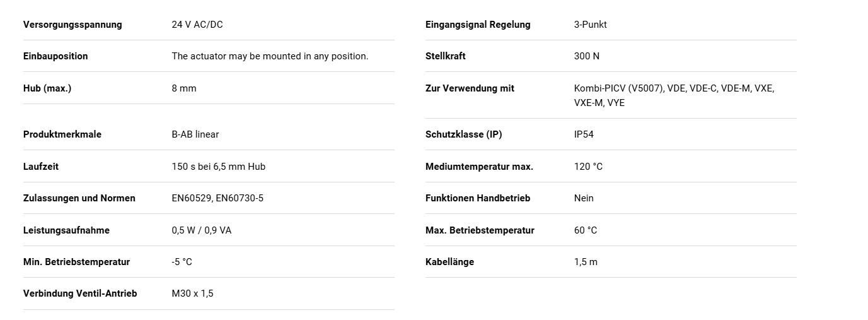Viewport: 868px width, 320px height.
Task: Click the Eingangssignal Regelung label
Action: (x=478, y=25)
